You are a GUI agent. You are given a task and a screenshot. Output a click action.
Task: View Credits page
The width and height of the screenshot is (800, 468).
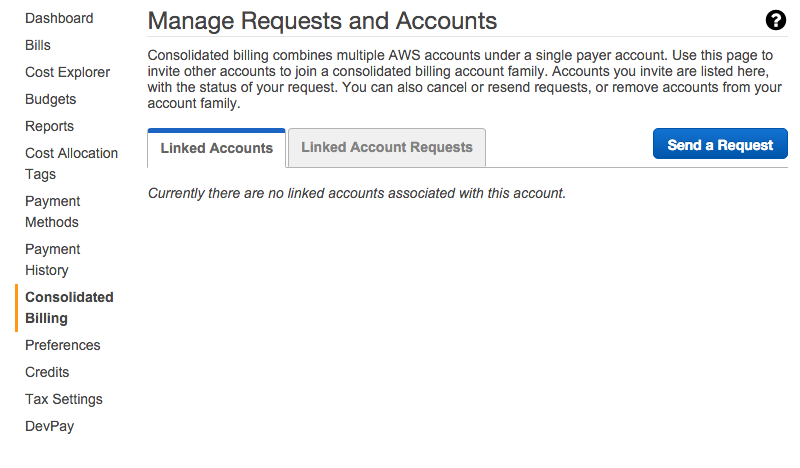[47, 373]
